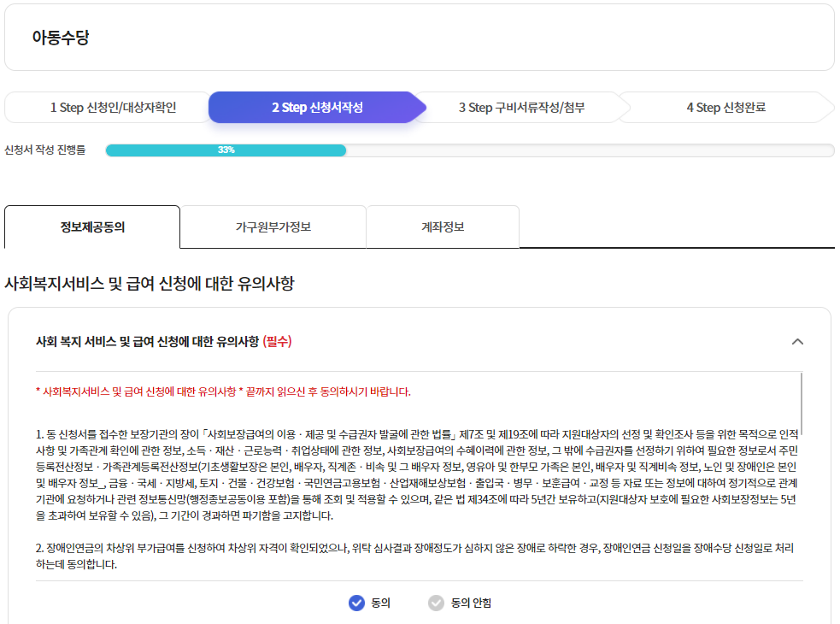
Task: Click the terms text box scrollbar
Action: click(802, 404)
